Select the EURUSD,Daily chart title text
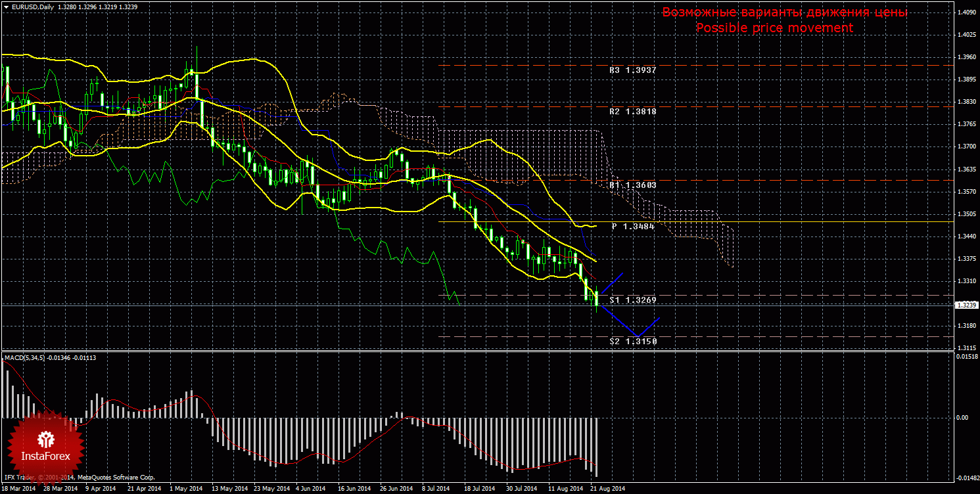Image resolution: width=980 pixels, height=494 pixels. (34, 7)
